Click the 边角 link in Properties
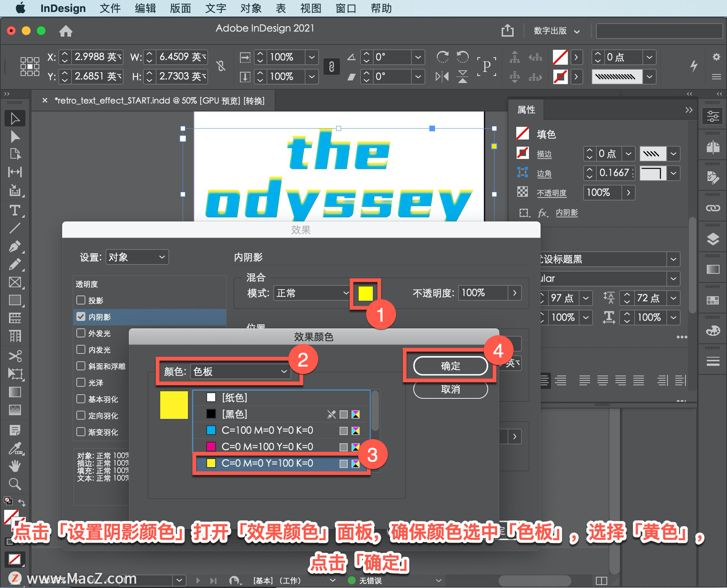727x588 pixels. pos(544,173)
